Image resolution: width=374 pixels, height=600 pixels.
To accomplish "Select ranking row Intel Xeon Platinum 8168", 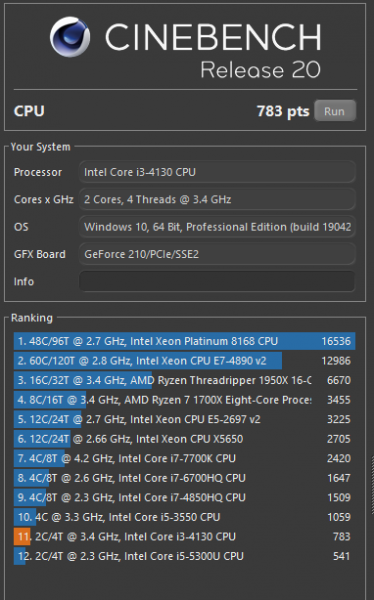I will pos(185,341).
